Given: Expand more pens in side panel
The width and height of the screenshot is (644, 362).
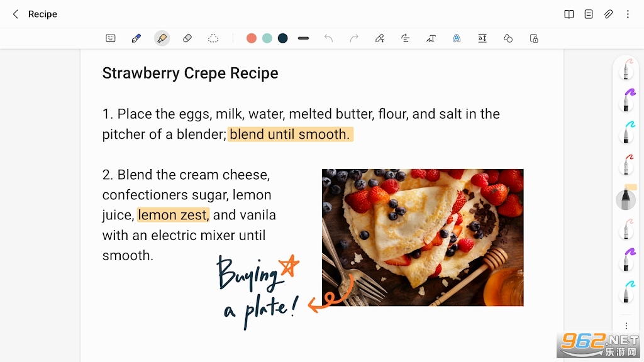Looking at the screenshot, I should [x=626, y=326].
